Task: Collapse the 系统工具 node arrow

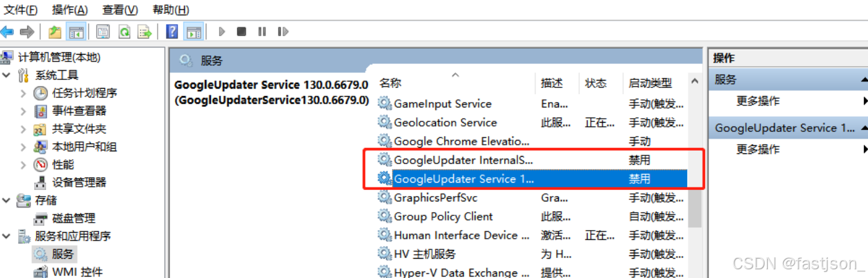Action: pyautogui.click(x=7, y=75)
